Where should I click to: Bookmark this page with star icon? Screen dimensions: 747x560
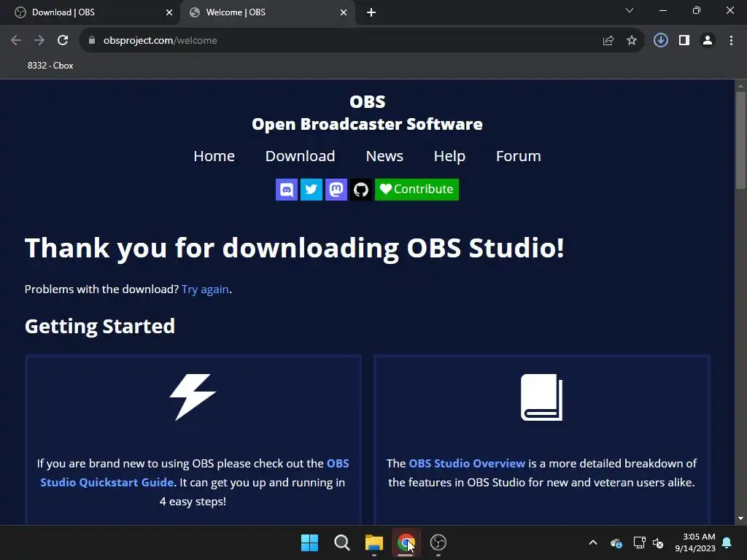coord(632,41)
